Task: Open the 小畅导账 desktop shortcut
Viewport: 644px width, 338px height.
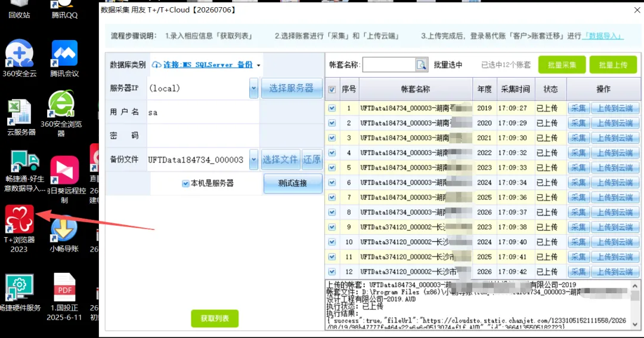Action: click(x=64, y=233)
